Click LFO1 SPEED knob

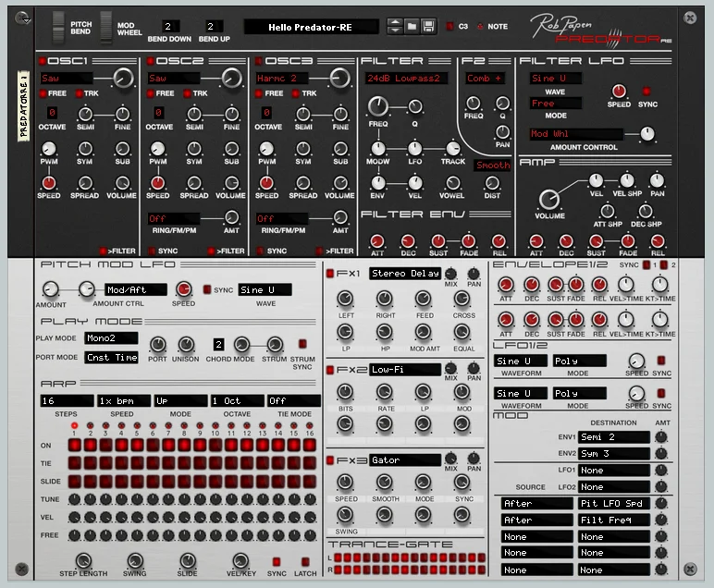pos(636,361)
